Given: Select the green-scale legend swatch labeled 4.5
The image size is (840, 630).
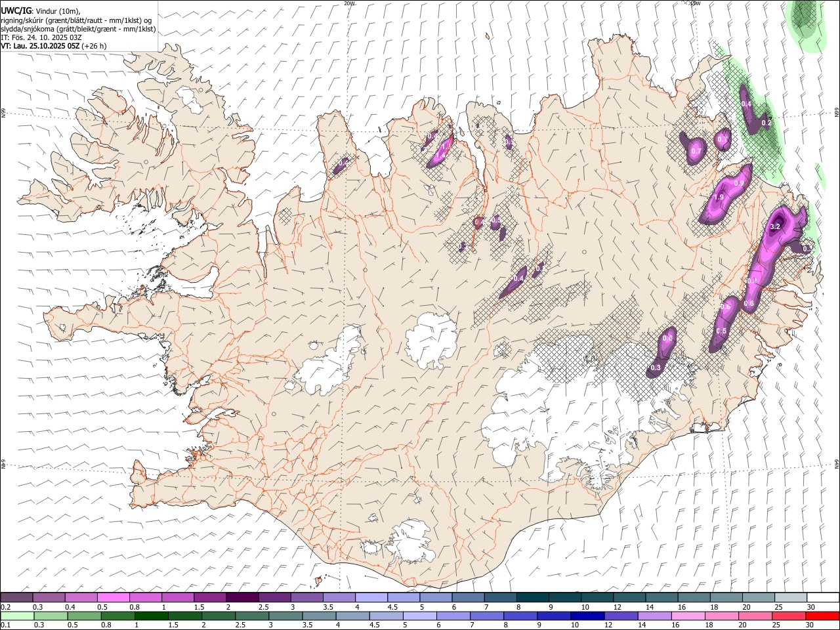Looking at the screenshot, I should tap(386, 616).
